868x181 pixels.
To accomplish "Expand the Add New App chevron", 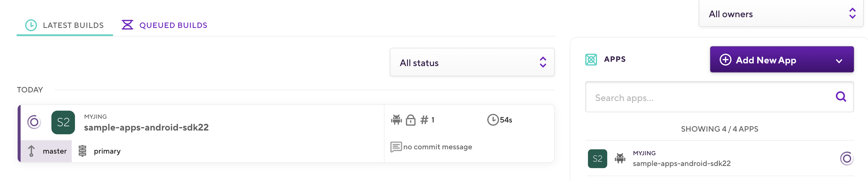I will click(839, 61).
